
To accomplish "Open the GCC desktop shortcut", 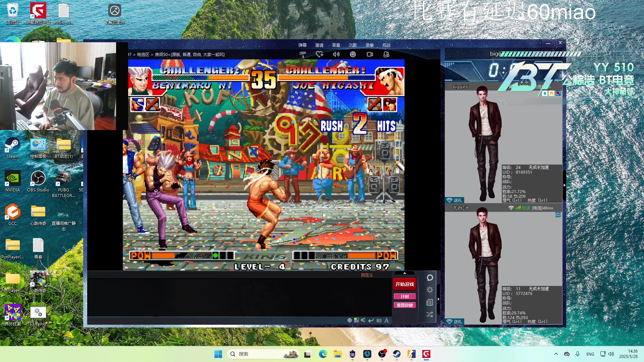I will coord(13,215).
